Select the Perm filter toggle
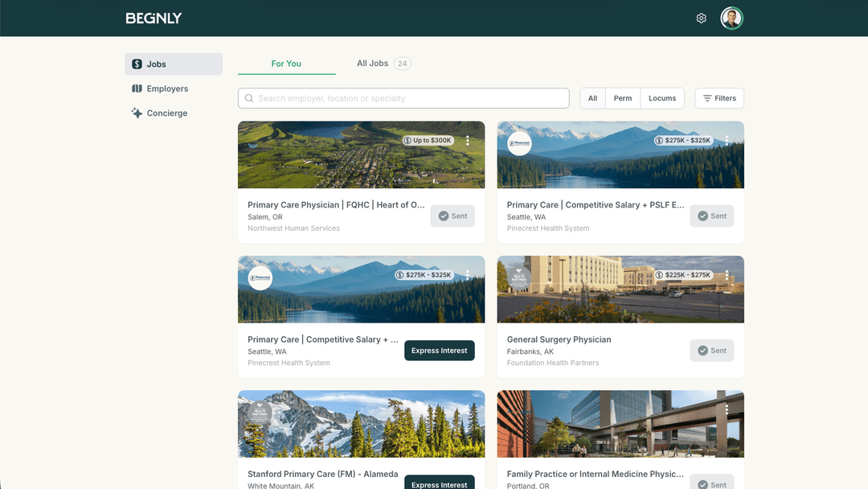 (x=622, y=97)
